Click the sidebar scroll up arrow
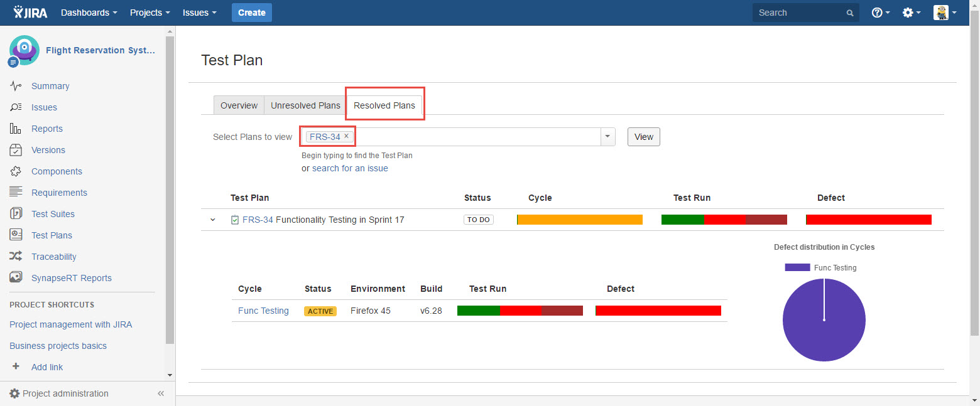 [x=170, y=30]
